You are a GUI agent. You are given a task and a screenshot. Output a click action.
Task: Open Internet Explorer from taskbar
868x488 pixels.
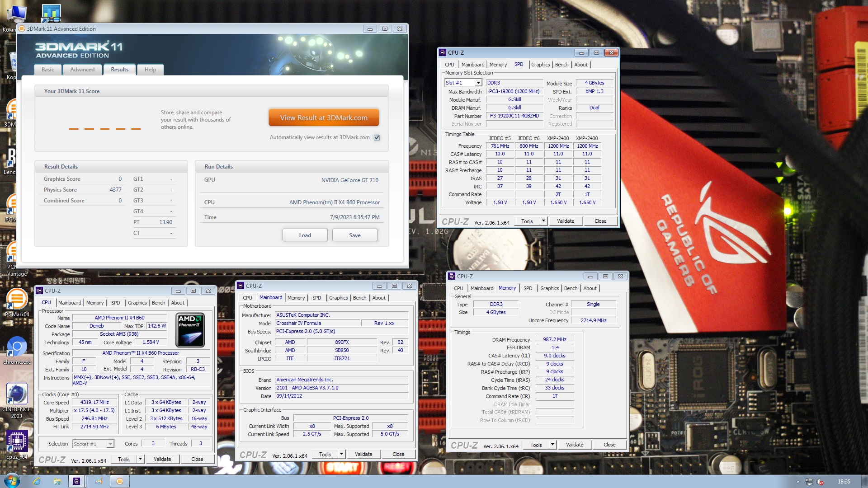coord(37,481)
